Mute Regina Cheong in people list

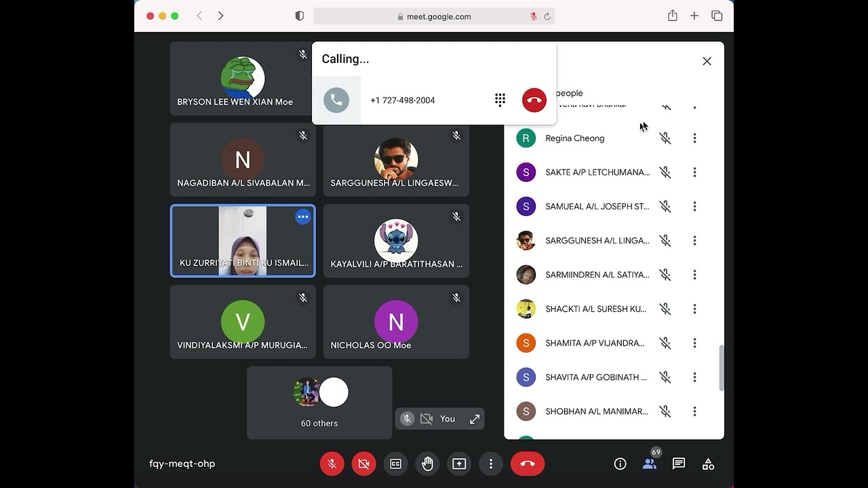(x=665, y=138)
